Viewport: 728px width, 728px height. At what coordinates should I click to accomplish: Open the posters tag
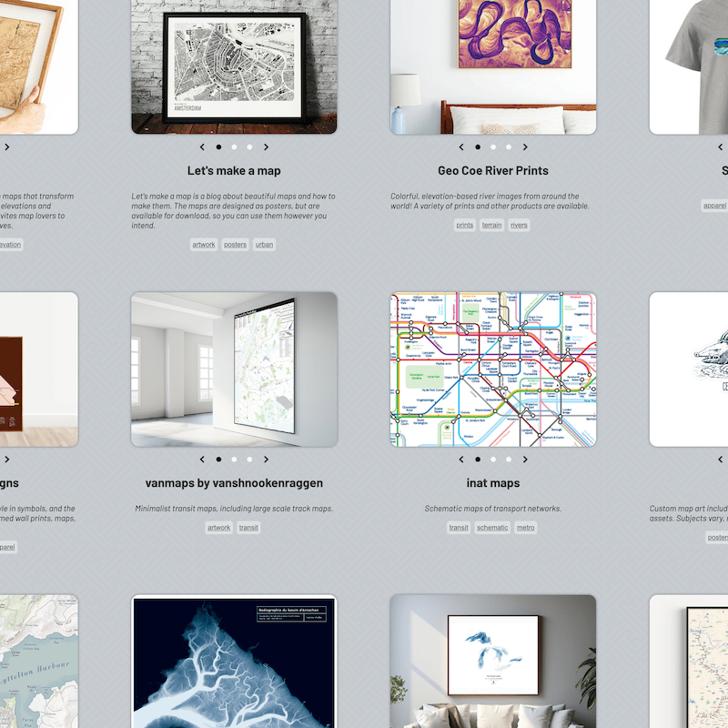pyautogui.click(x=236, y=245)
